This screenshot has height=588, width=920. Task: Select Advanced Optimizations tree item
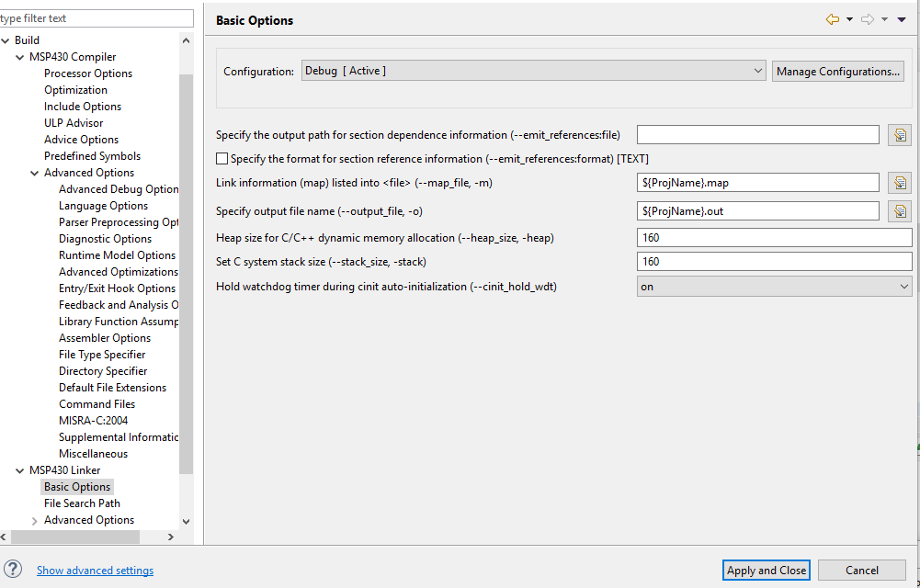click(119, 271)
